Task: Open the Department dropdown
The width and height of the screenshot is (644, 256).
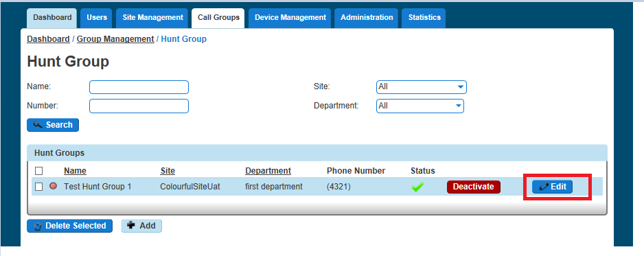Action: [x=420, y=106]
